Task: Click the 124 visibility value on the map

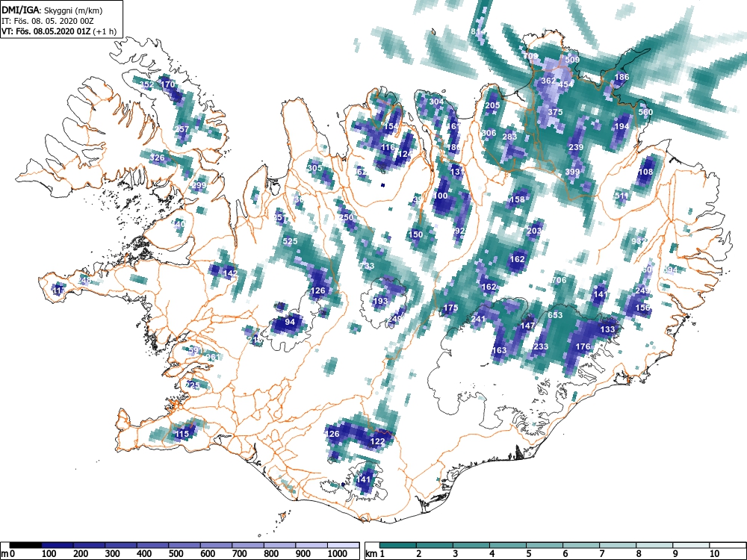Action: [405, 154]
